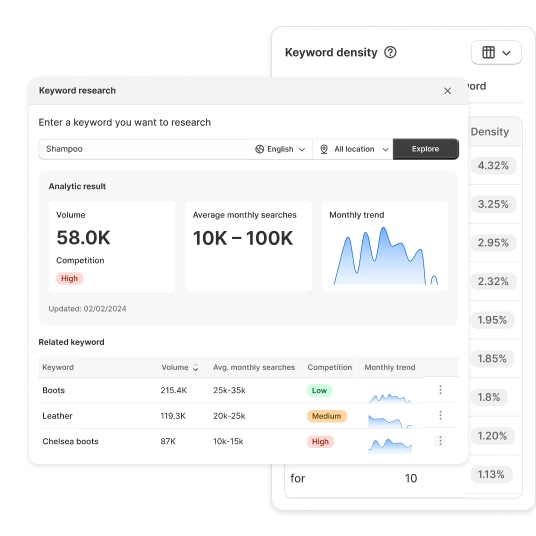The image size is (536, 536).
Task: Click the Explore button
Action: point(426,149)
